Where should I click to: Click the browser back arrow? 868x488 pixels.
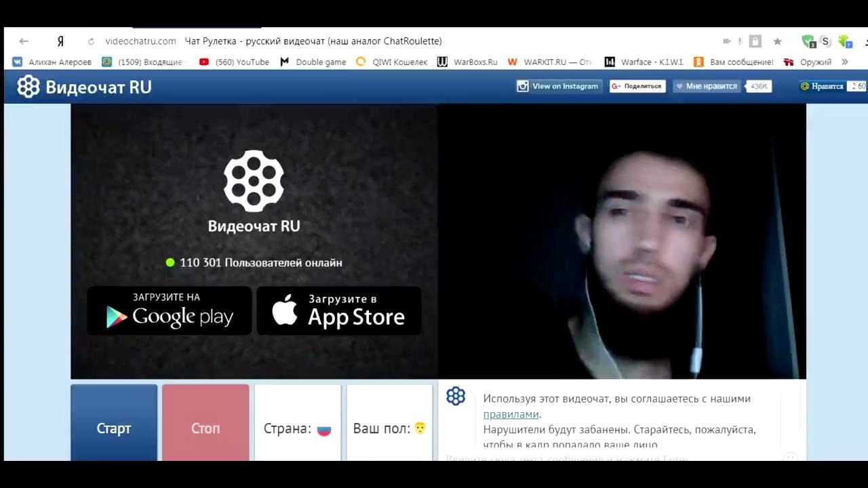pyautogui.click(x=24, y=41)
